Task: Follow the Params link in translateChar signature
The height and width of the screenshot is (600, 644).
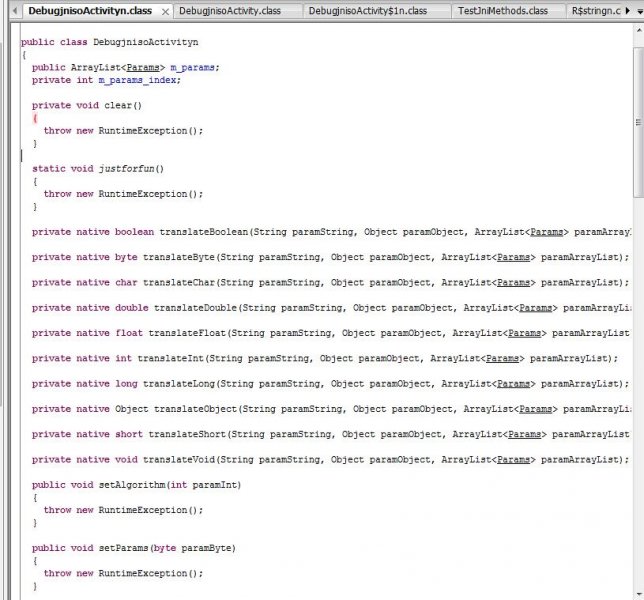Action: coord(513,283)
